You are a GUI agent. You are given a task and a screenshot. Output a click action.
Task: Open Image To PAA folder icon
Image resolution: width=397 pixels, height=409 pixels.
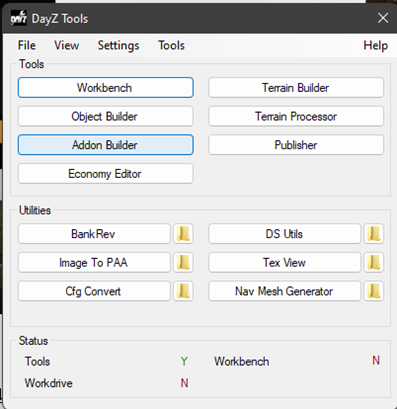click(x=183, y=262)
